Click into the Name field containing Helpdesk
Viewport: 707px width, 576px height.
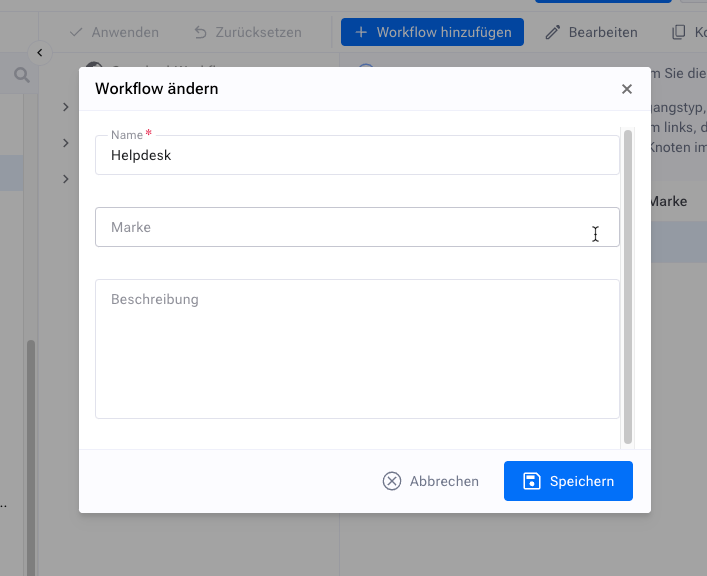[357, 156]
